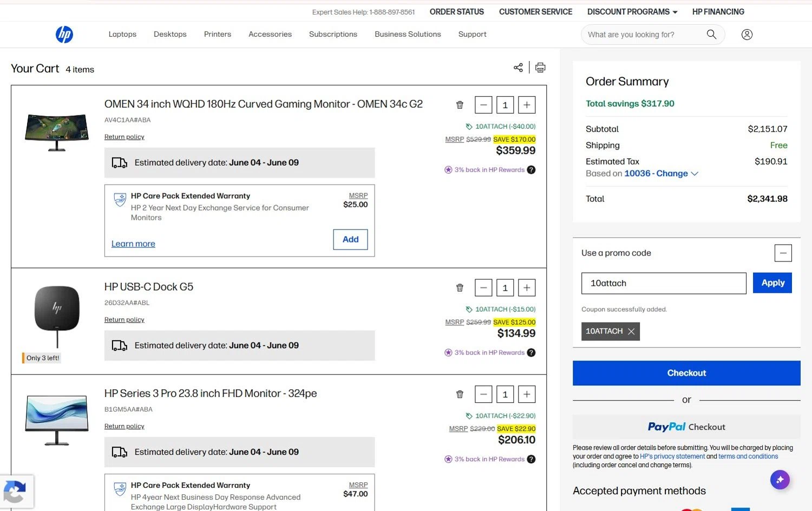
Task: View return policy for OMEN monitor
Action: tap(125, 137)
